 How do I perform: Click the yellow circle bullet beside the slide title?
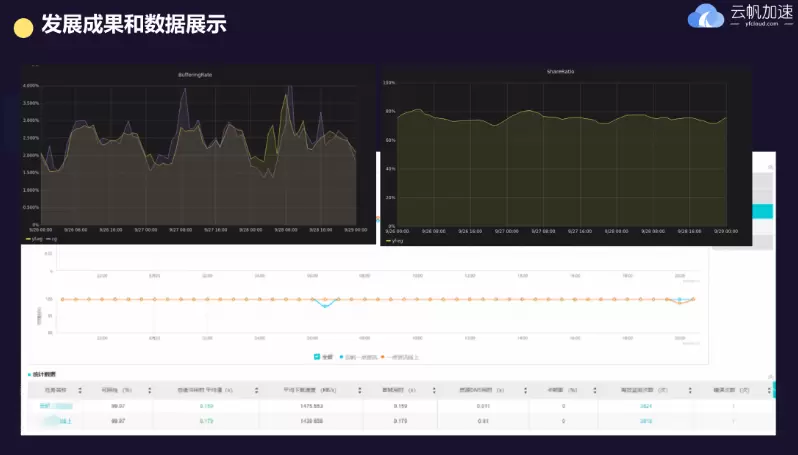coord(22,27)
